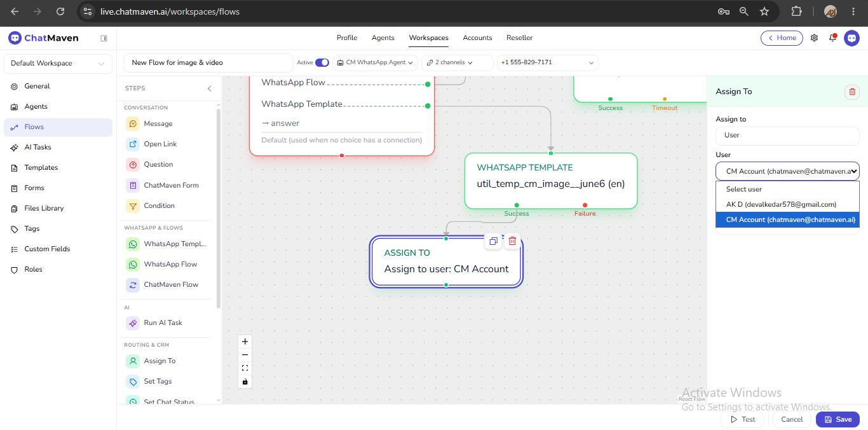Screen dimensions: 868x430
Task: Click the WhatsApp Flow step icon
Action: point(133,265)
